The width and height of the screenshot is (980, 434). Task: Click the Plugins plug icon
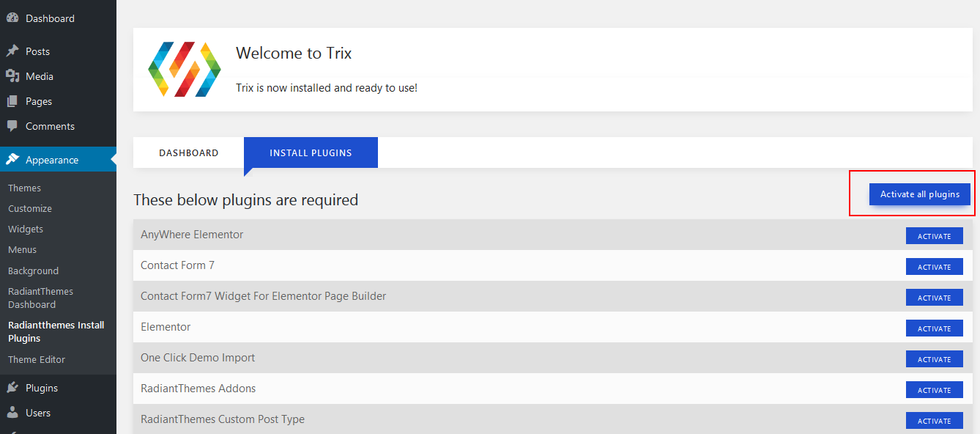(12, 388)
